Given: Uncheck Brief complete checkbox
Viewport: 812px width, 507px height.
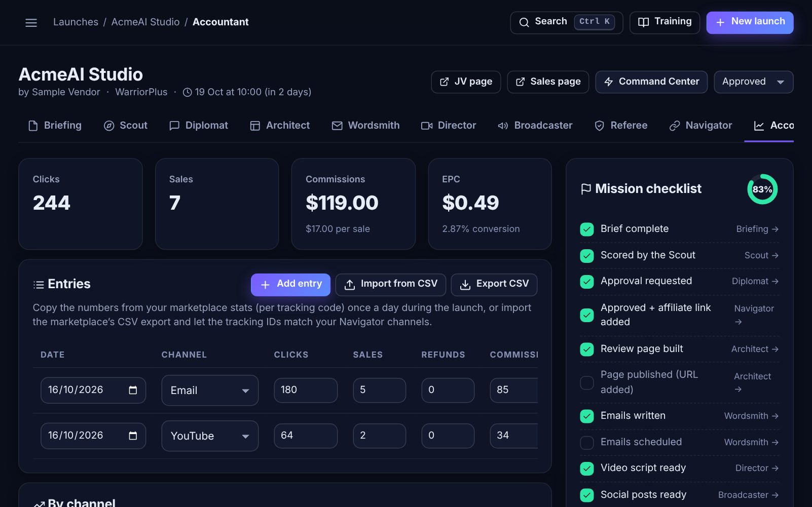Looking at the screenshot, I should click(x=587, y=229).
